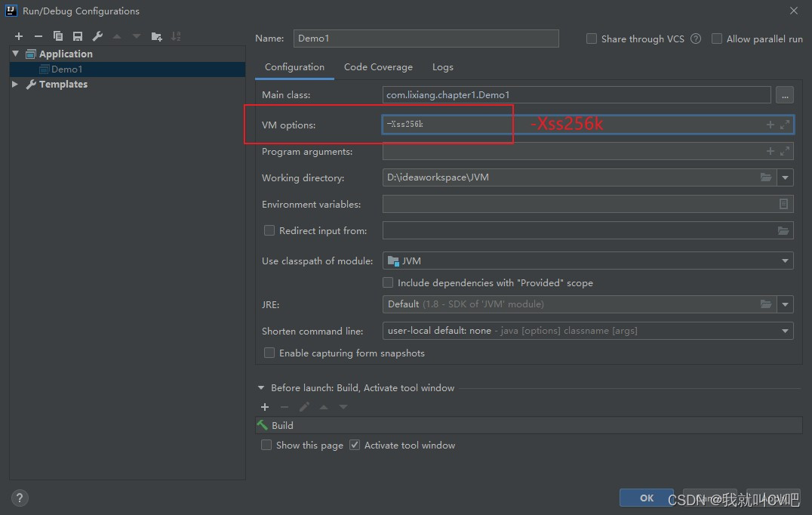Sort the configurations alphabetically

point(176,36)
